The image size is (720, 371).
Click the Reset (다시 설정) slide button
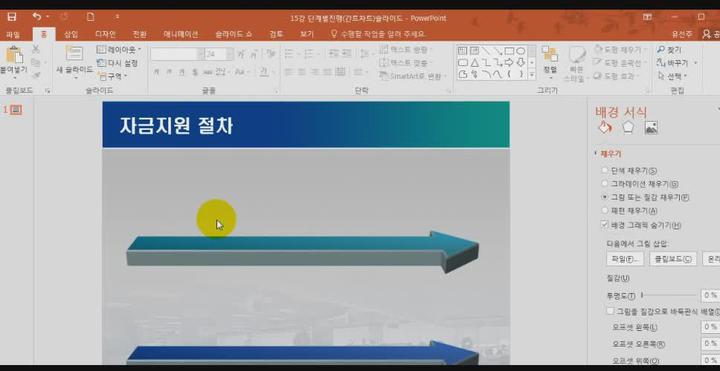point(117,63)
